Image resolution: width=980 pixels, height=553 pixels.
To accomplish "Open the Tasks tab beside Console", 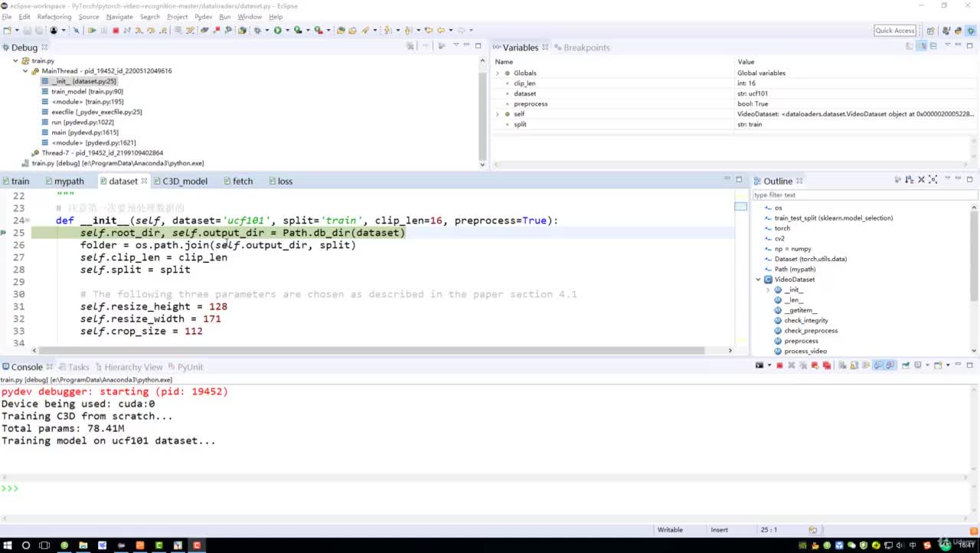I will coord(73,367).
